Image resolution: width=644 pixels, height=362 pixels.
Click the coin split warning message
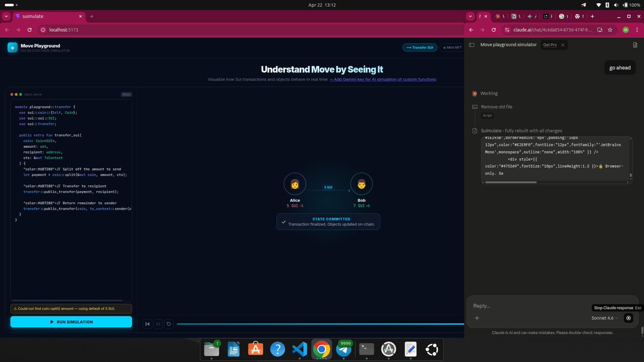[x=71, y=309]
